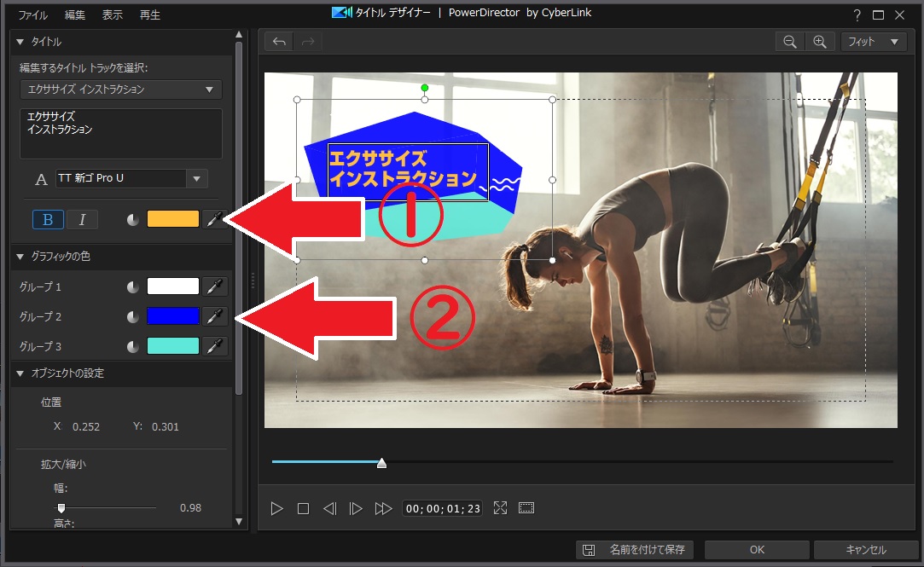Step back to the previous frame

(x=329, y=508)
